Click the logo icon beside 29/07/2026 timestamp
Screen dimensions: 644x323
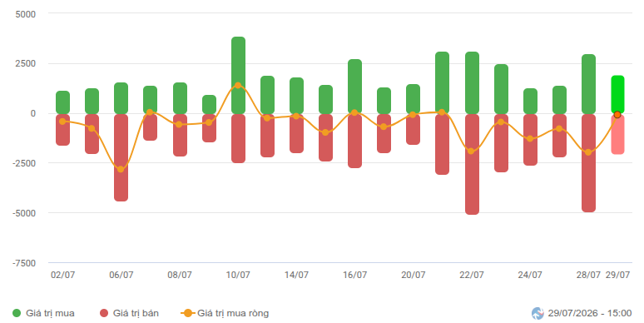pyautogui.click(x=537, y=314)
